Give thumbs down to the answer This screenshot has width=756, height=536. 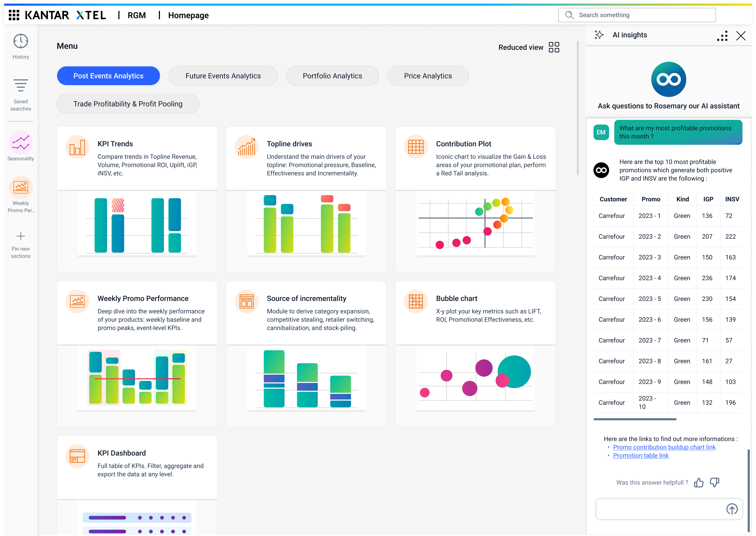(714, 483)
